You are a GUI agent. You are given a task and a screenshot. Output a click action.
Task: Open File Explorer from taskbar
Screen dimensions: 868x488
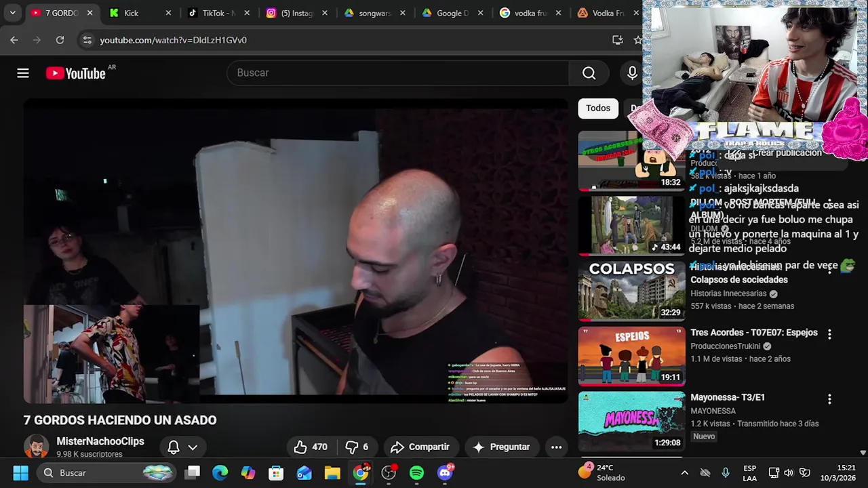click(x=332, y=472)
